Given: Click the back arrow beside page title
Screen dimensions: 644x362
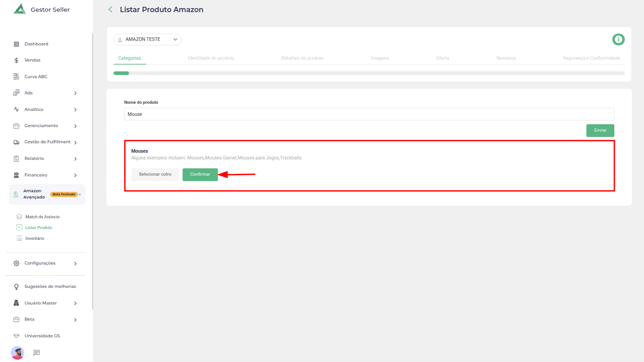Looking at the screenshot, I should tap(110, 9).
